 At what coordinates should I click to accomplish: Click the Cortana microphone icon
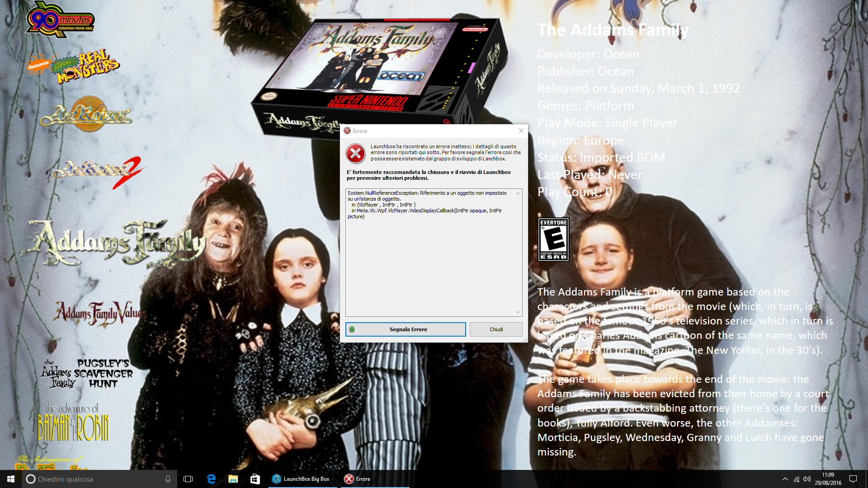point(168,479)
